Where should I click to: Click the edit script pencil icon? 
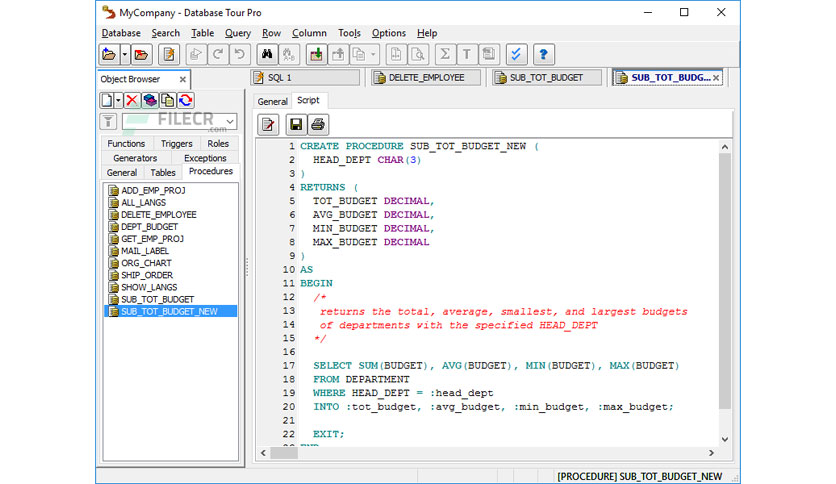pos(268,125)
